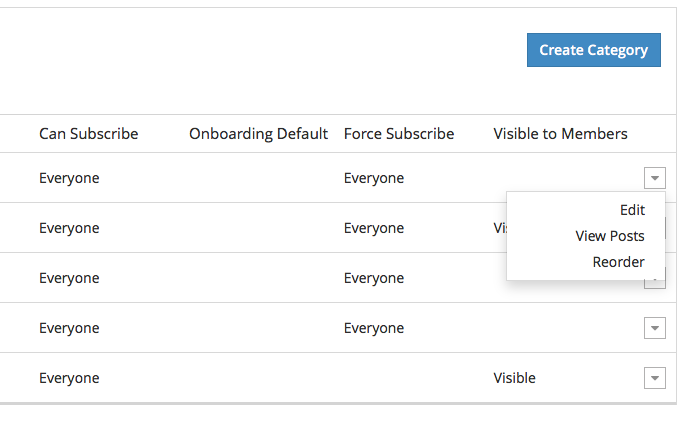Click the Visible to Members column header

point(560,134)
